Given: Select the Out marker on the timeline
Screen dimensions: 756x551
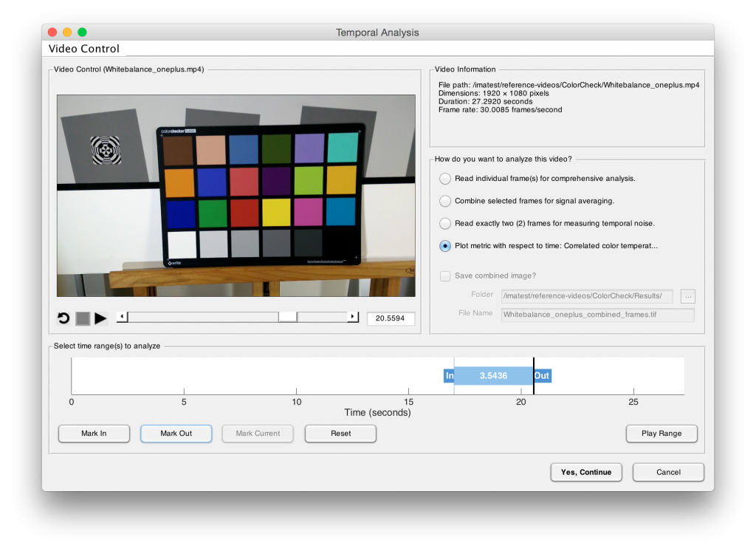Looking at the screenshot, I should 542,376.
